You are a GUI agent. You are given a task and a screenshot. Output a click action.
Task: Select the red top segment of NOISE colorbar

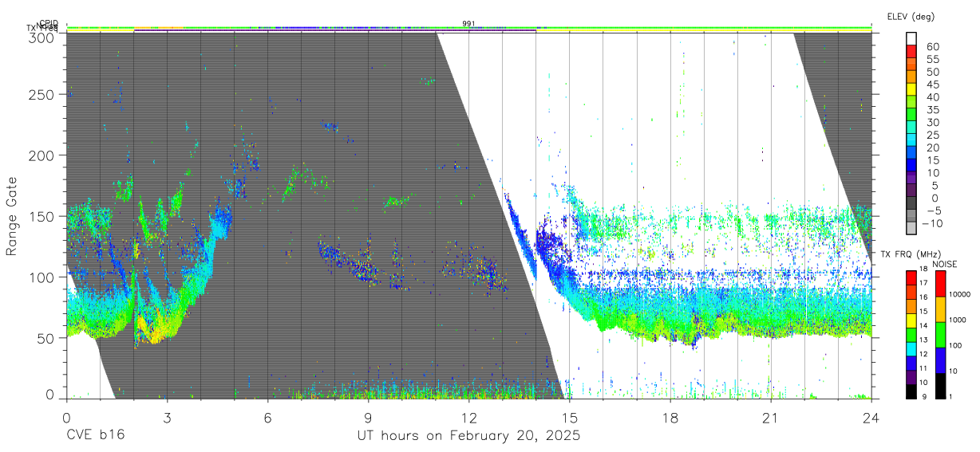point(939,283)
